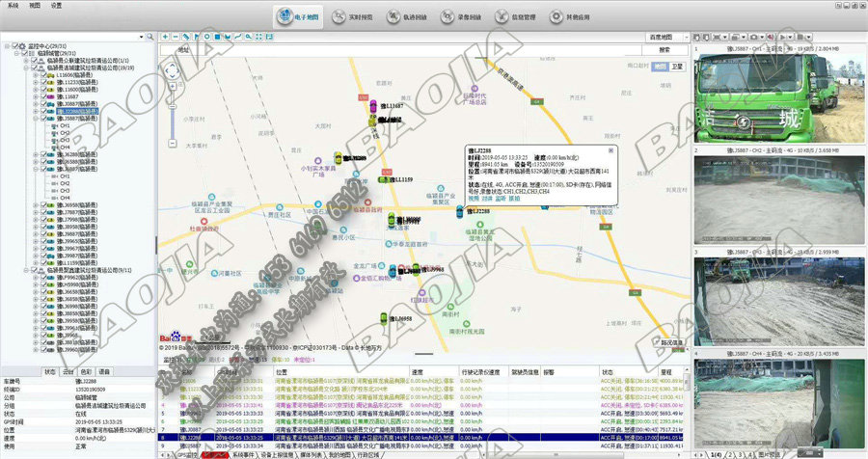Click the 搜索 button beside address field
Screen dimensions: 868x459
(x=664, y=49)
